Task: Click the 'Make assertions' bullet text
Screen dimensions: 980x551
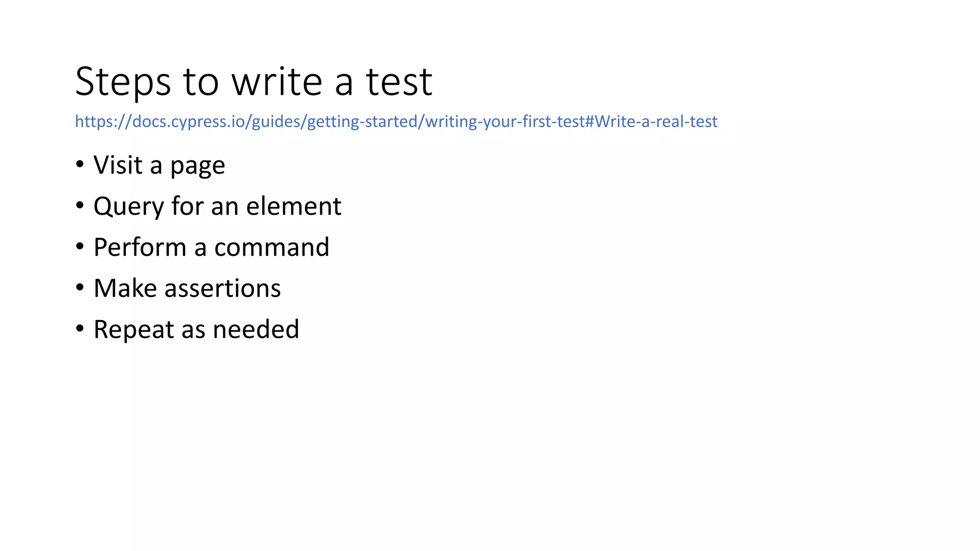Action: pos(187,288)
